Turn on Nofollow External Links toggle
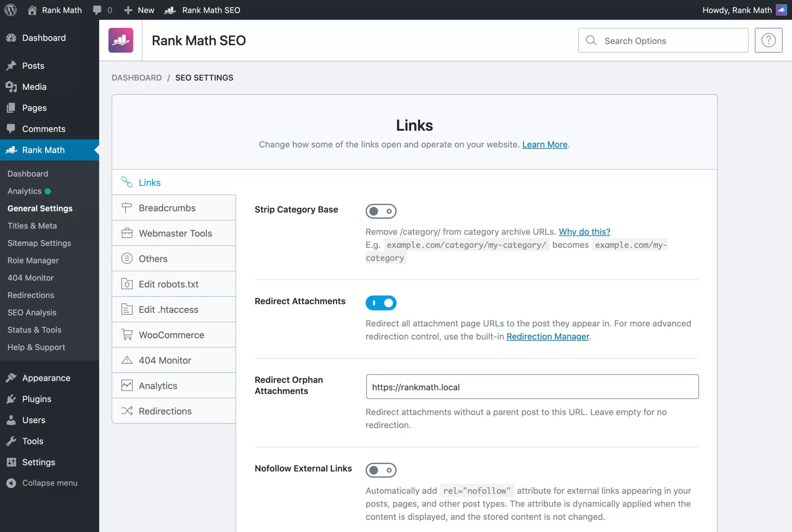The height and width of the screenshot is (532, 792). 381,470
